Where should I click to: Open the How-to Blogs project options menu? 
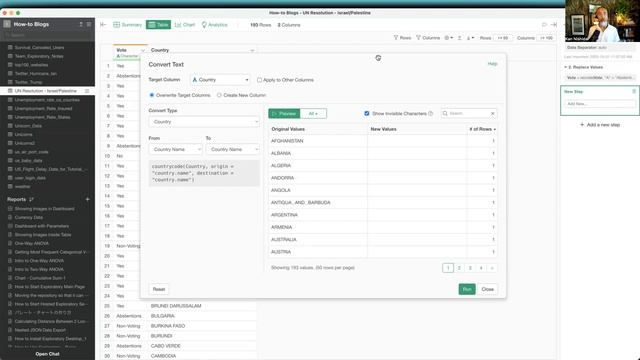[81, 24]
